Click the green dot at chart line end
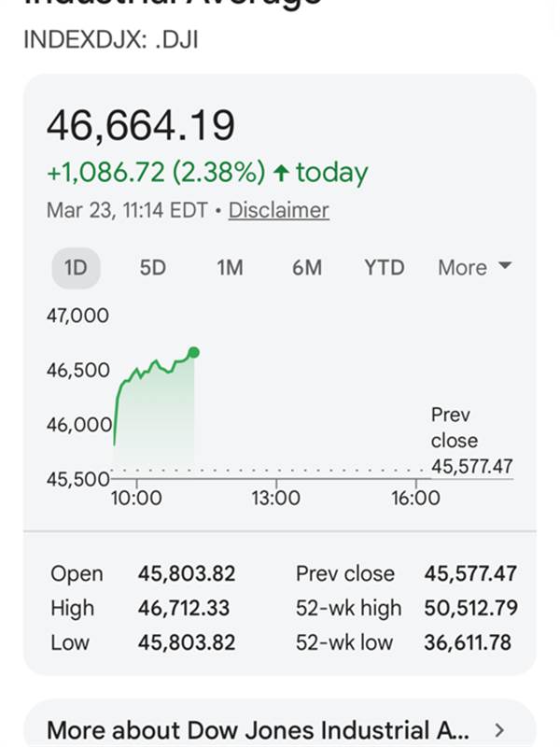This screenshot has height=747, width=560. pyautogui.click(x=193, y=352)
